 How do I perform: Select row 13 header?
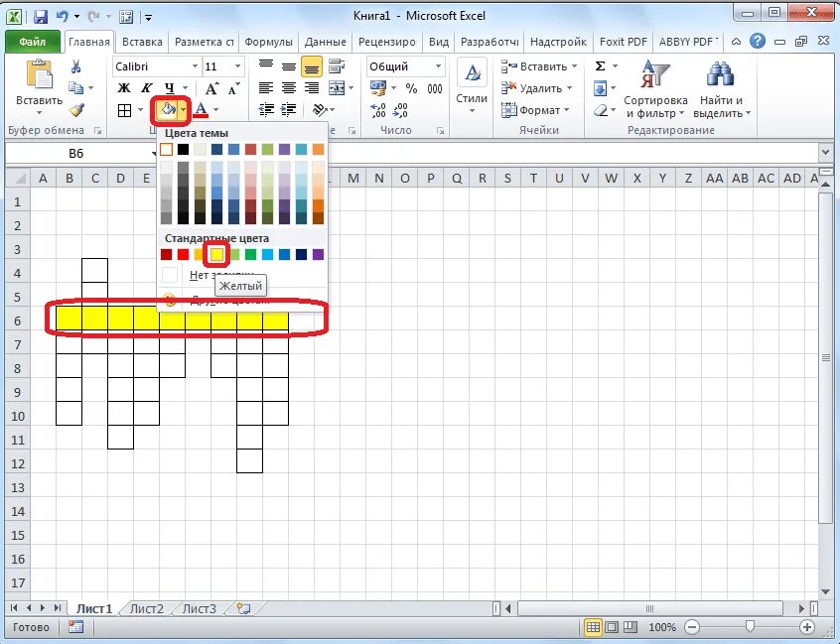pos(18,487)
